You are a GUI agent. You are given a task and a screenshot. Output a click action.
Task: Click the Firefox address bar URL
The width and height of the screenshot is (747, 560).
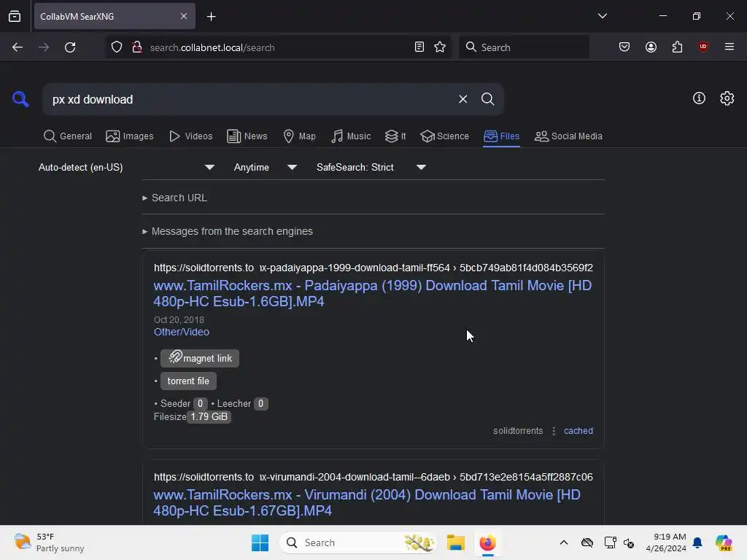212,47
